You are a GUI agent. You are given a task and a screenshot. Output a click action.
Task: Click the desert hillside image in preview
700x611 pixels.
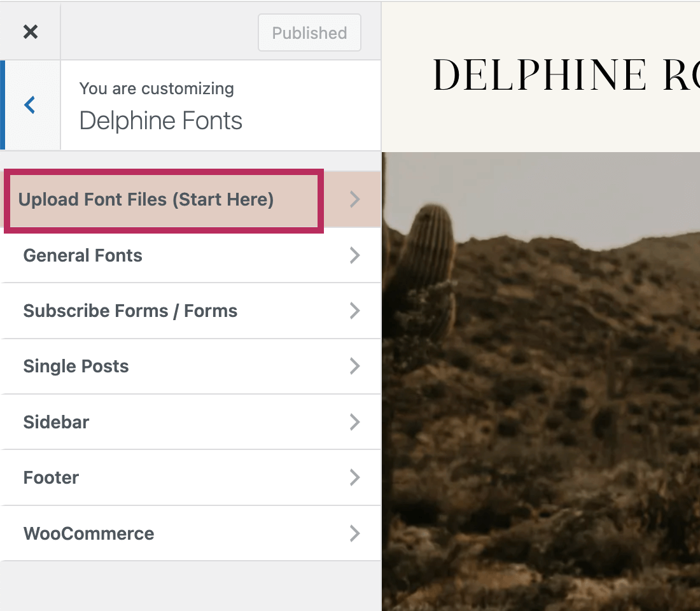coord(541,382)
